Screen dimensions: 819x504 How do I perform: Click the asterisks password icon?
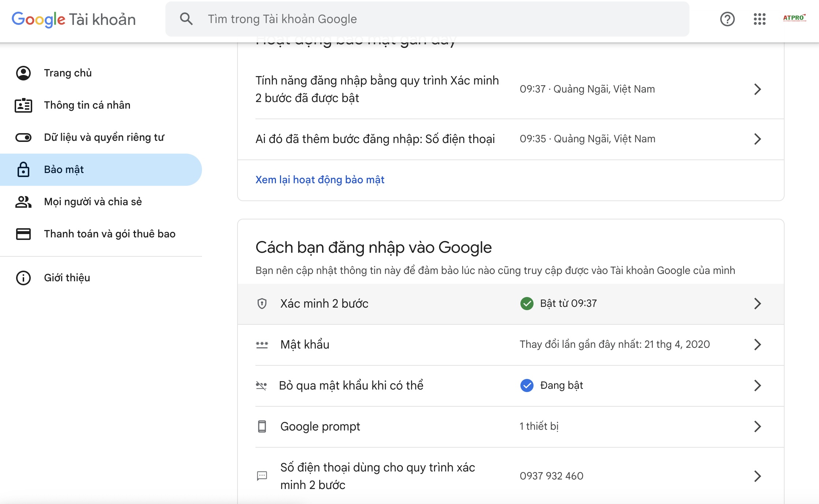pyautogui.click(x=262, y=345)
